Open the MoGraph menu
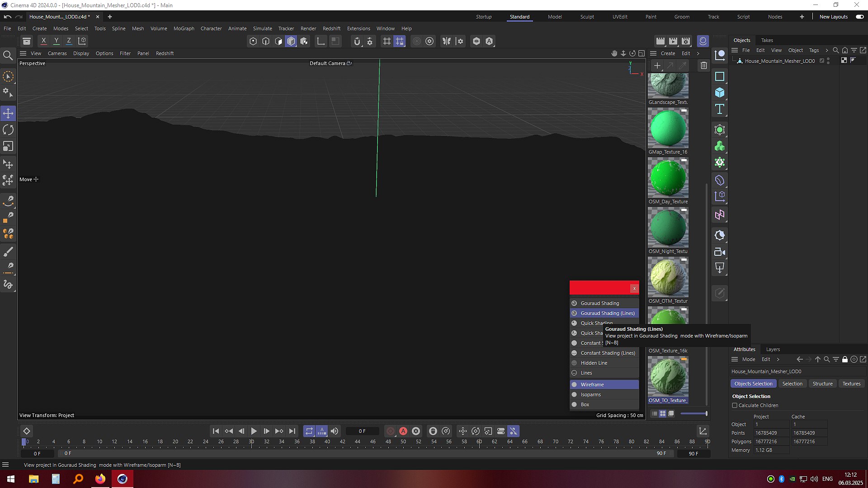 pyautogui.click(x=184, y=28)
